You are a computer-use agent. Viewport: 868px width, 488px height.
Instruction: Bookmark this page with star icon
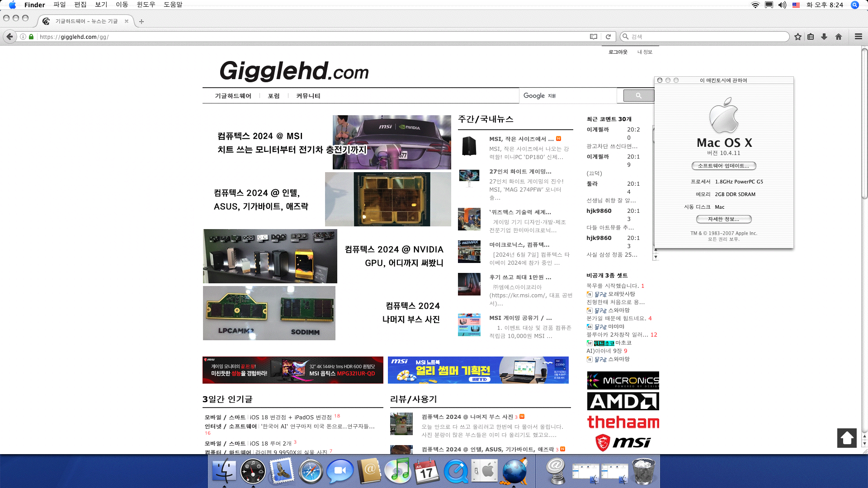click(798, 37)
